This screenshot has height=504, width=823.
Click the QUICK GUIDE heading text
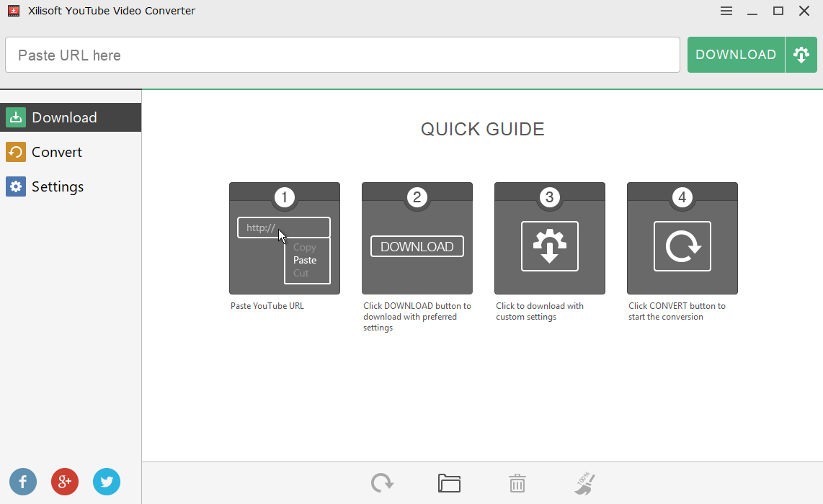point(483,129)
